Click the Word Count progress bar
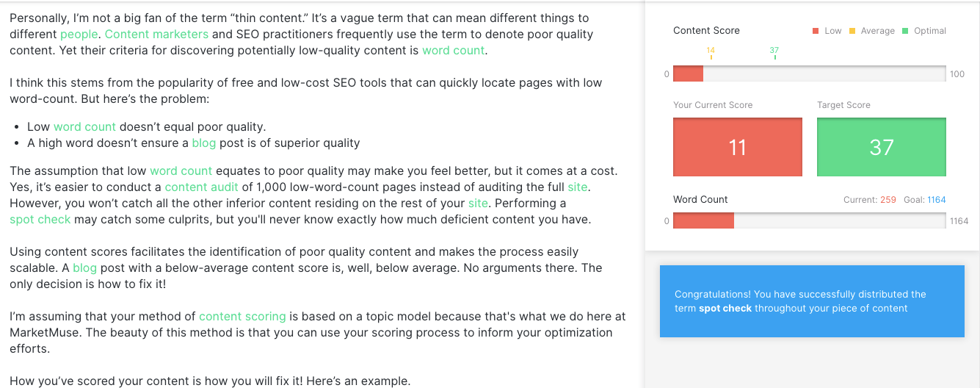This screenshot has height=388, width=980. click(809, 220)
